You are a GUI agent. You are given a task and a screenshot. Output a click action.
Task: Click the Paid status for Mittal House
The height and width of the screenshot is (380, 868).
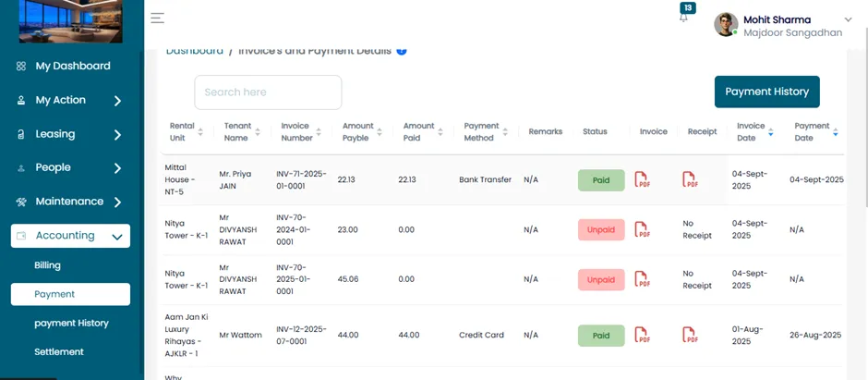(601, 180)
